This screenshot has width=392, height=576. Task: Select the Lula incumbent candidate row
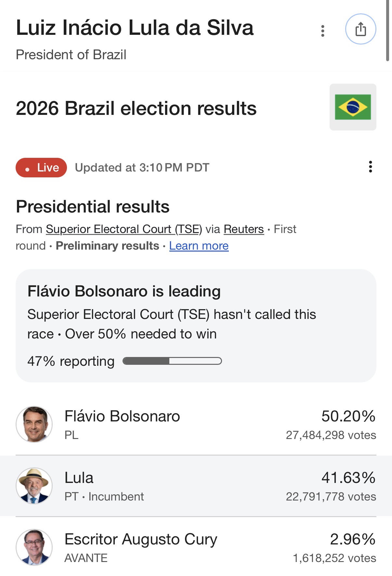196,486
